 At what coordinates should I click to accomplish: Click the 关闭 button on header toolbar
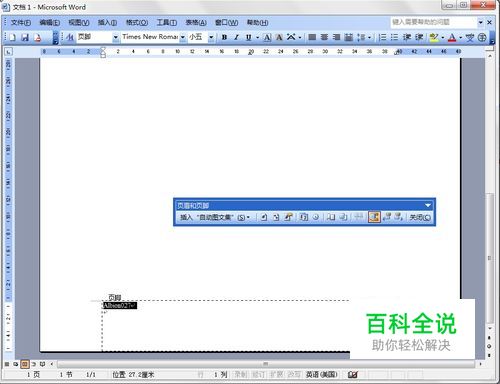[420, 217]
